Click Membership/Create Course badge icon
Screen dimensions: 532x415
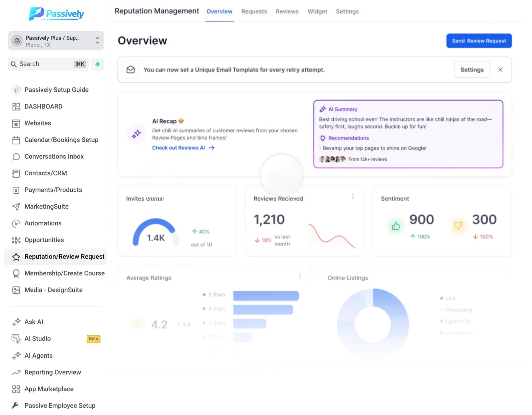16,273
